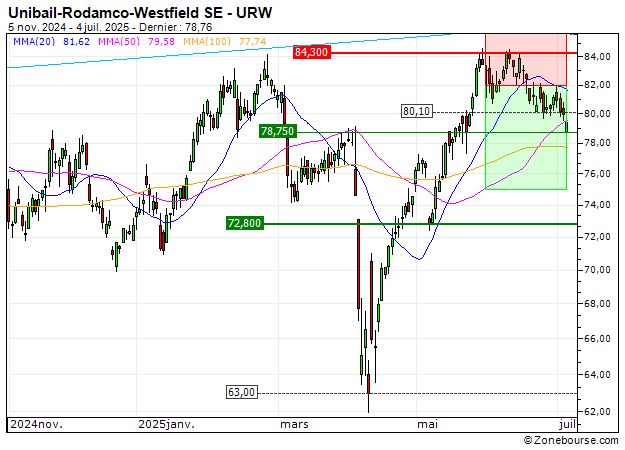
Task: Click the 80,10 dashed level label
Action: pyautogui.click(x=417, y=111)
